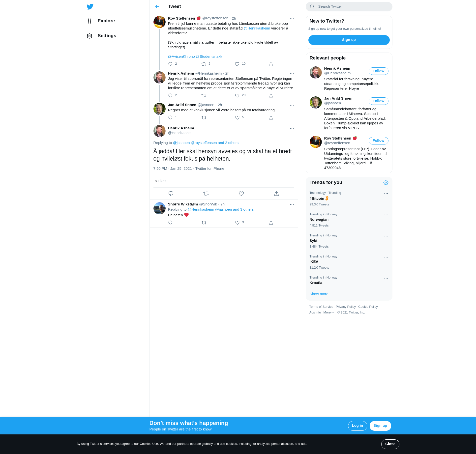Click the Search Twitter field
This screenshot has width=476, height=454.
(349, 7)
